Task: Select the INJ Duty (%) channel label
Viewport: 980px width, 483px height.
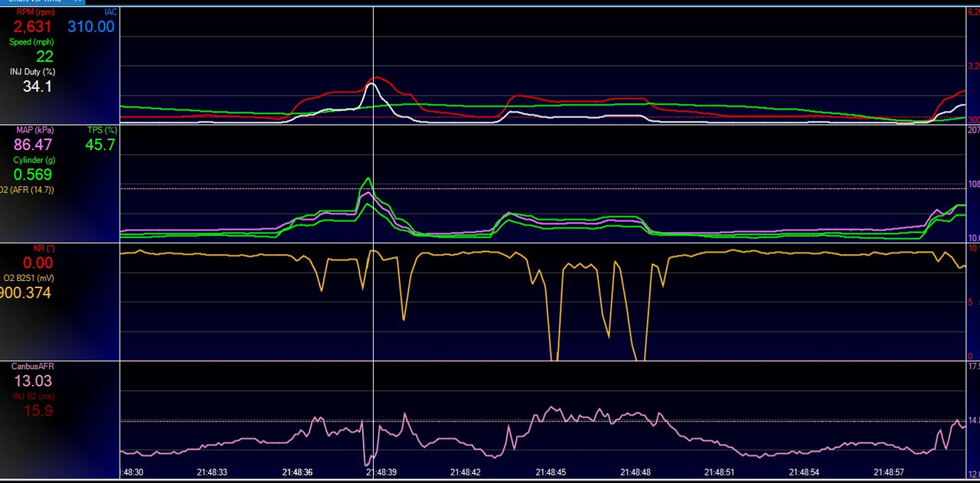Action: tap(32, 72)
